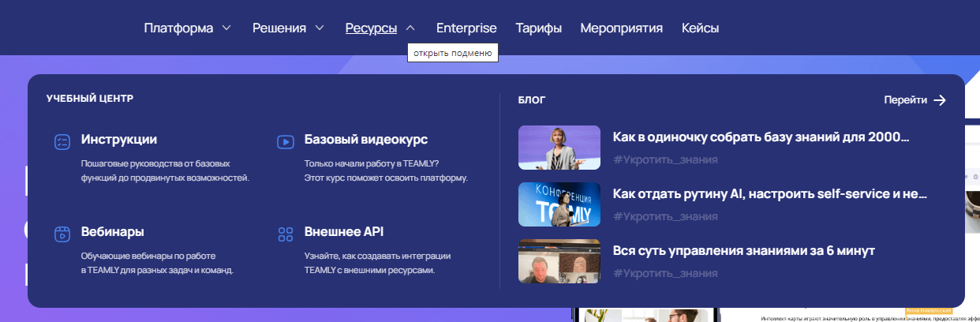Open the Тарифы page
This screenshot has height=322, width=980.
[x=539, y=28]
